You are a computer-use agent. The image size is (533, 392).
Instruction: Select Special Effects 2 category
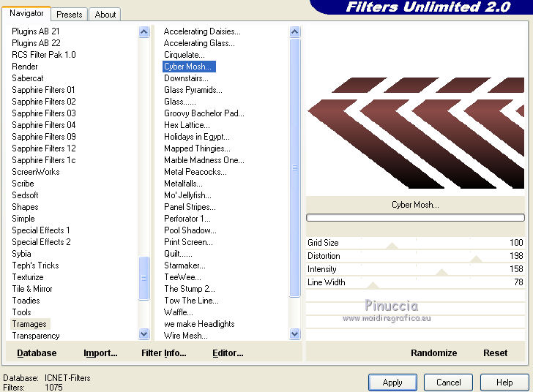pos(41,242)
